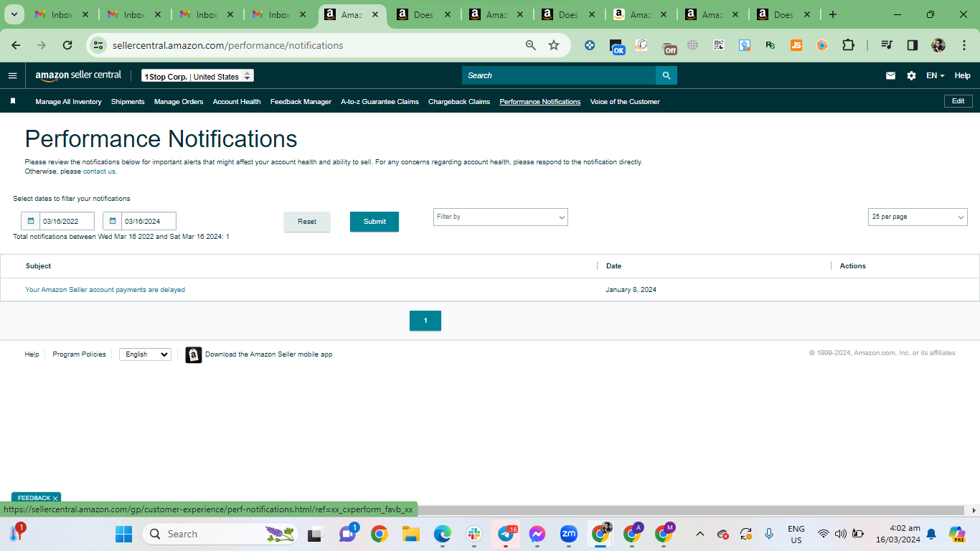Screen dimensions: 980x551
Task: Open the Chrome three-dot menu
Action: click(963, 45)
